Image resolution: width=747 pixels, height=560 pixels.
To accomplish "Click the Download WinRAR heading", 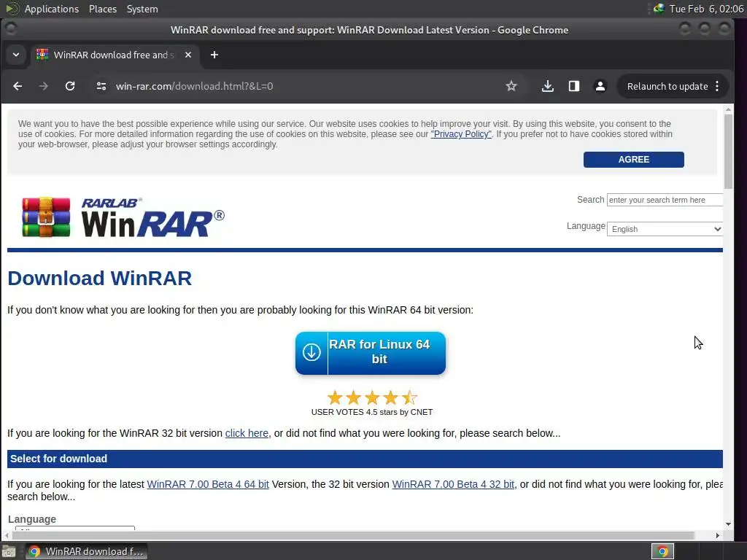I will pos(99,278).
